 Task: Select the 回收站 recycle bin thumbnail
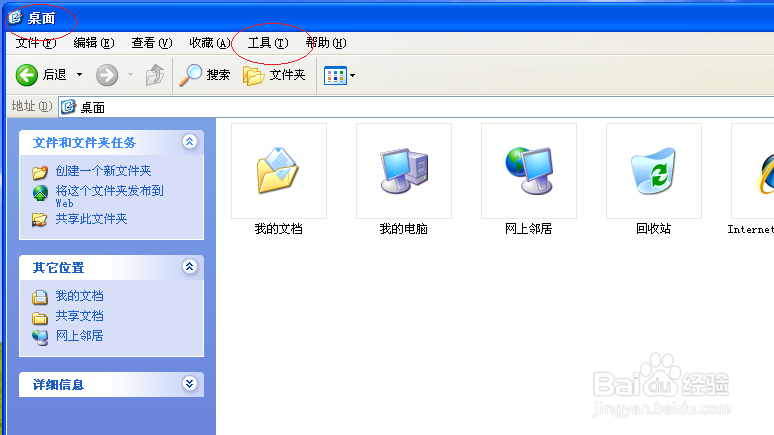pos(654,171)
